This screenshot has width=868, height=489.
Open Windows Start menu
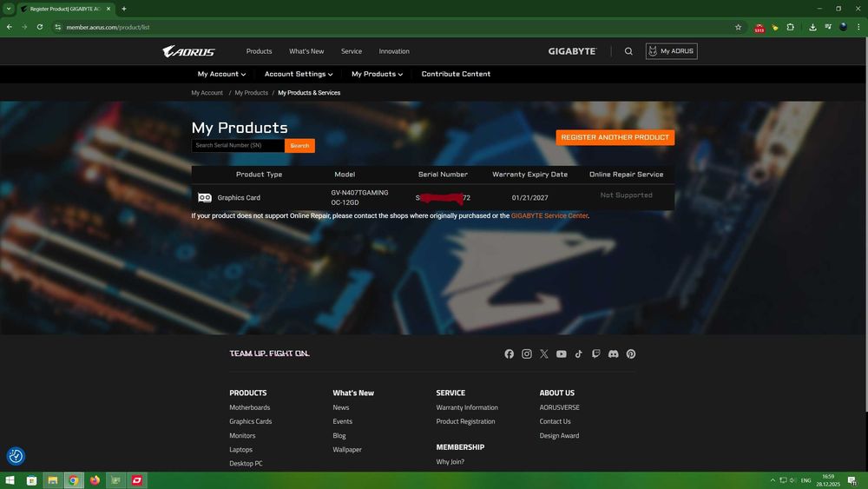tap(10, 480)
